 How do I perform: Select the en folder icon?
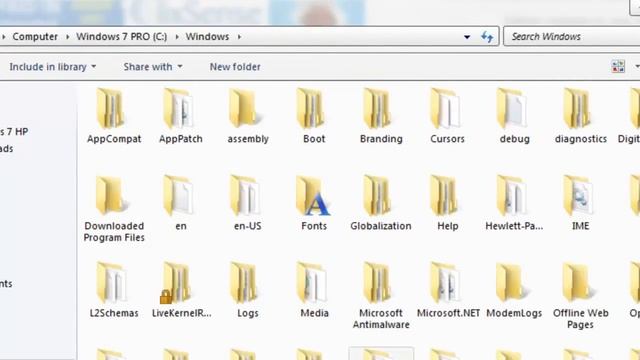coord(178,196)
